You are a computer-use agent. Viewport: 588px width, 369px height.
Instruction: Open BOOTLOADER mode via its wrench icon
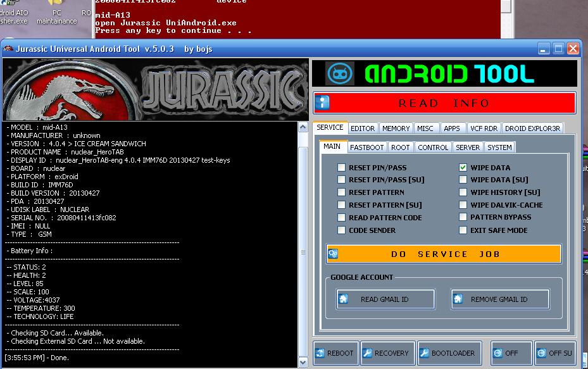point(423,353)
